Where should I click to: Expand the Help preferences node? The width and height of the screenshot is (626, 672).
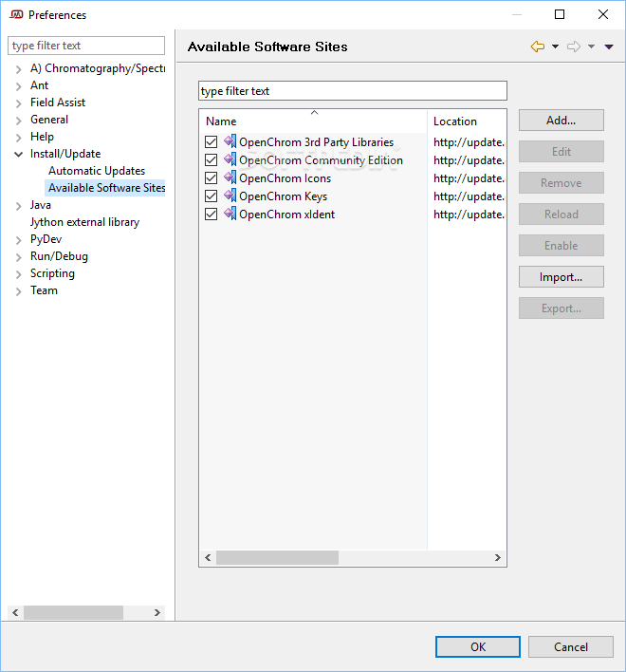[x=18, y=138]
